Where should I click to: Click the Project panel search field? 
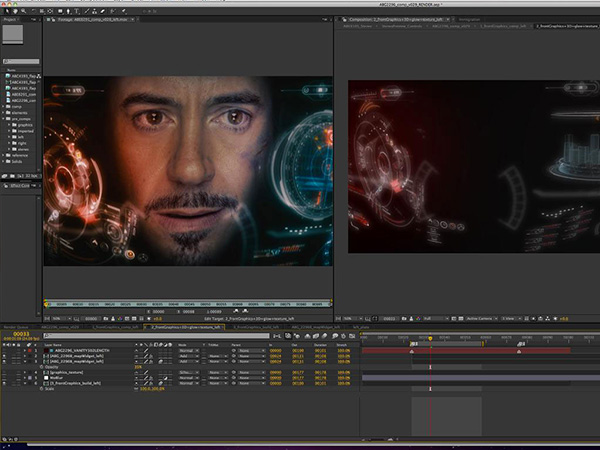click(21, 61)
